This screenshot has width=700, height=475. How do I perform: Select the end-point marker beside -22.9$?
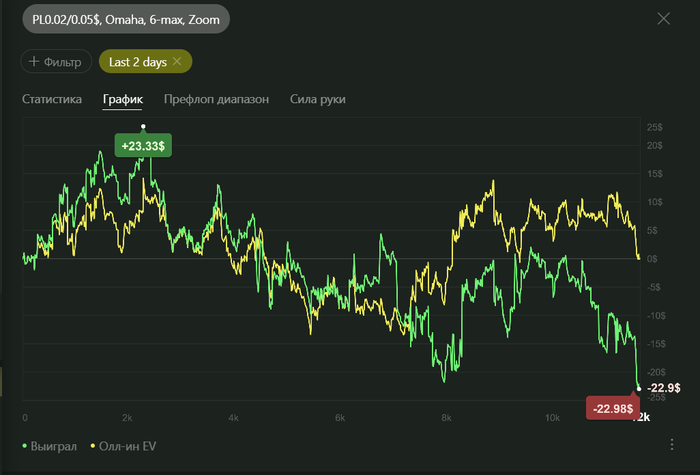[x=639, y=388]
